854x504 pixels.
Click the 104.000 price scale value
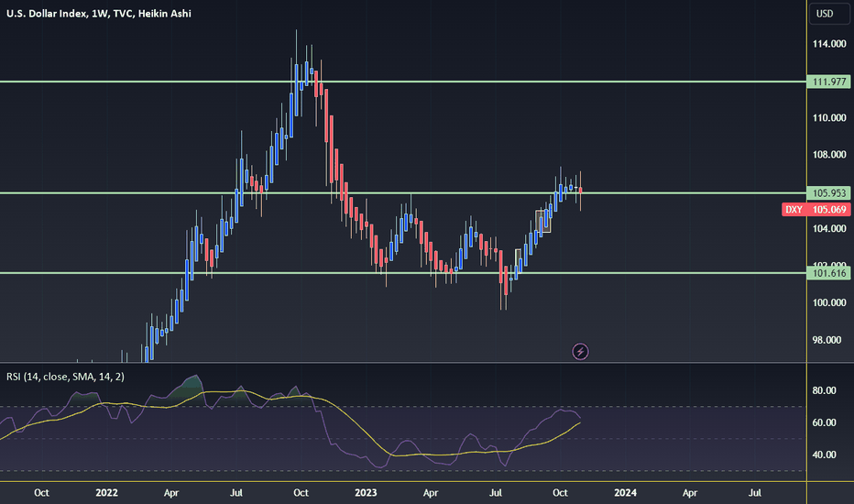(829, 228)
